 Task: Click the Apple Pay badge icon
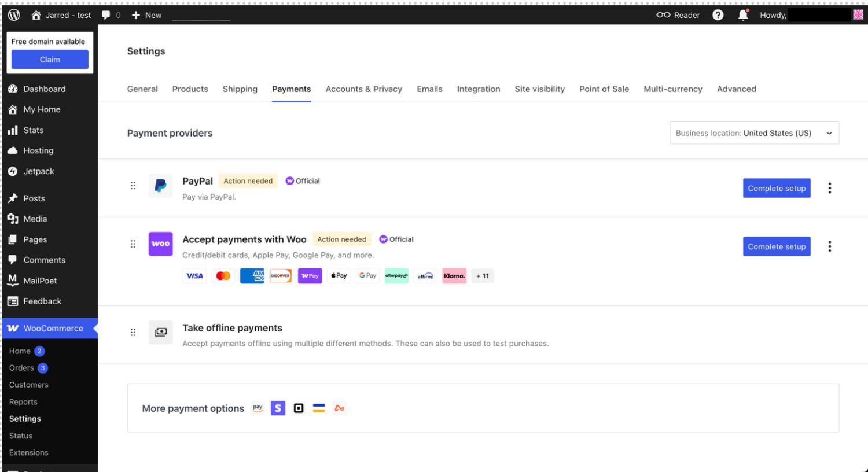[x=339, y=276]
